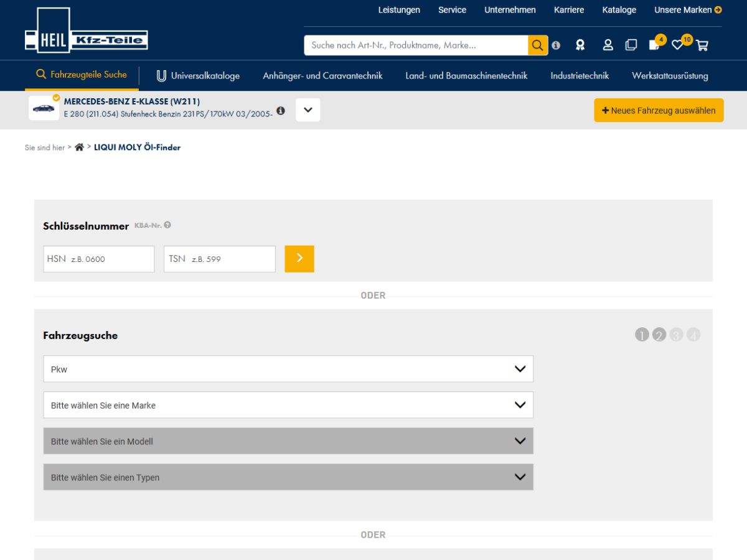Open the notes icon with badge 4
Image resolution: width=747 pixels, height=560 pixels.
point(655,44)
